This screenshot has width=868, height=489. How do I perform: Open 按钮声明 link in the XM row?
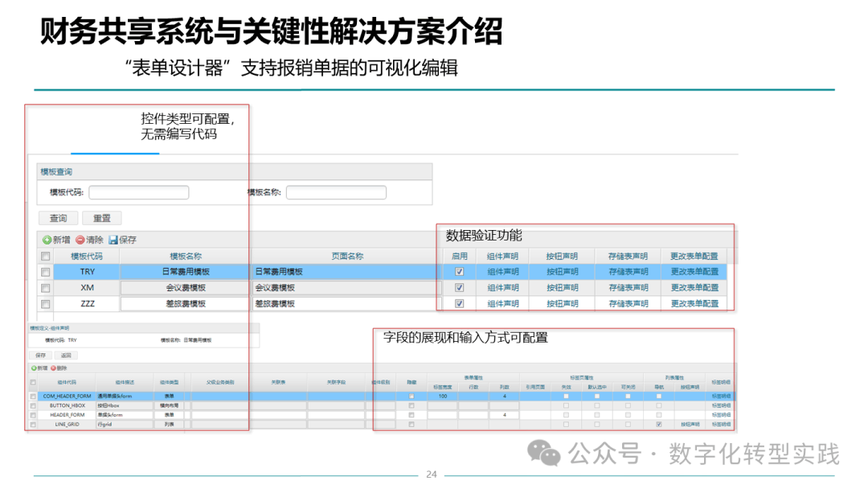563,288
